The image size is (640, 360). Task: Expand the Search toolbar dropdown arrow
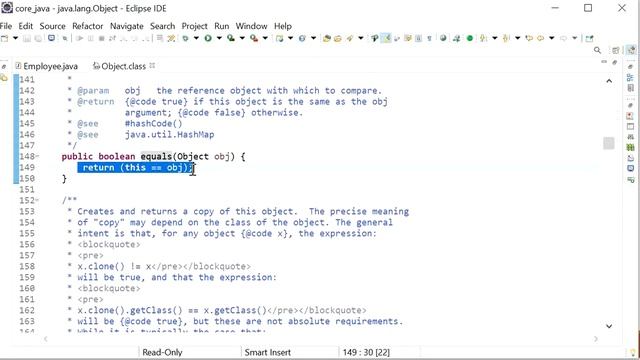361,38
